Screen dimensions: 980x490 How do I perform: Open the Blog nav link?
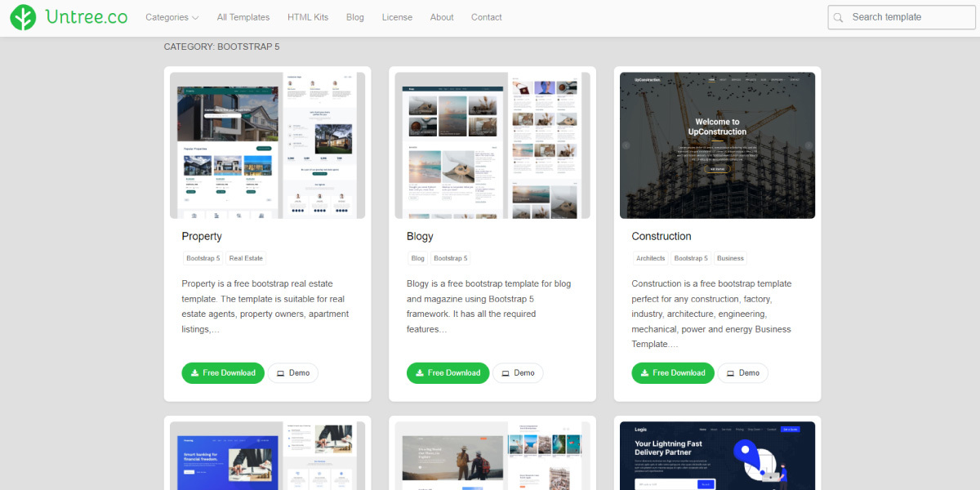pyautogui.click(x=355, y=17)
